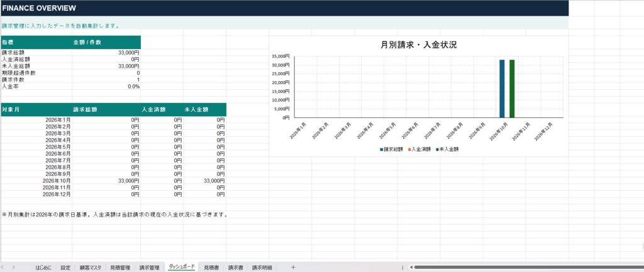Select the 2026年12月 row label cell
This screenshot has width=644, height=272.
tap(36, 194)
